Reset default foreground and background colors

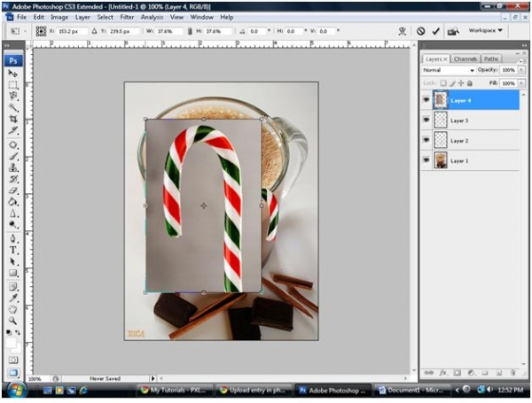(9, 332)
